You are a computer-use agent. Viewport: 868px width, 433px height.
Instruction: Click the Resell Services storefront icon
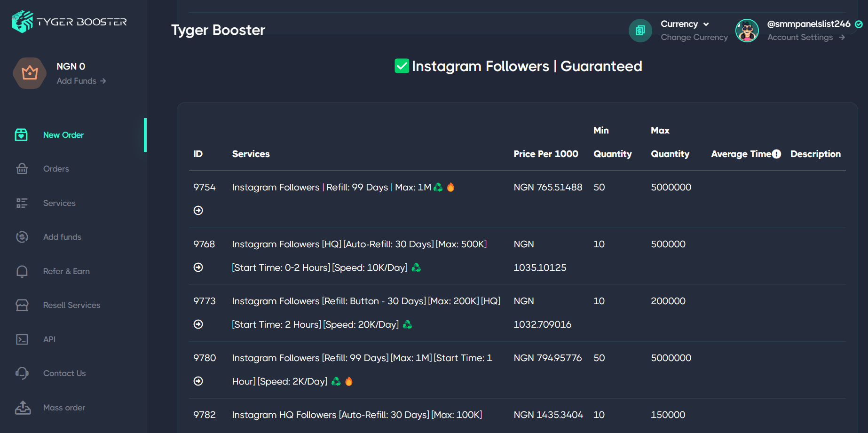(x=22, y=305)
